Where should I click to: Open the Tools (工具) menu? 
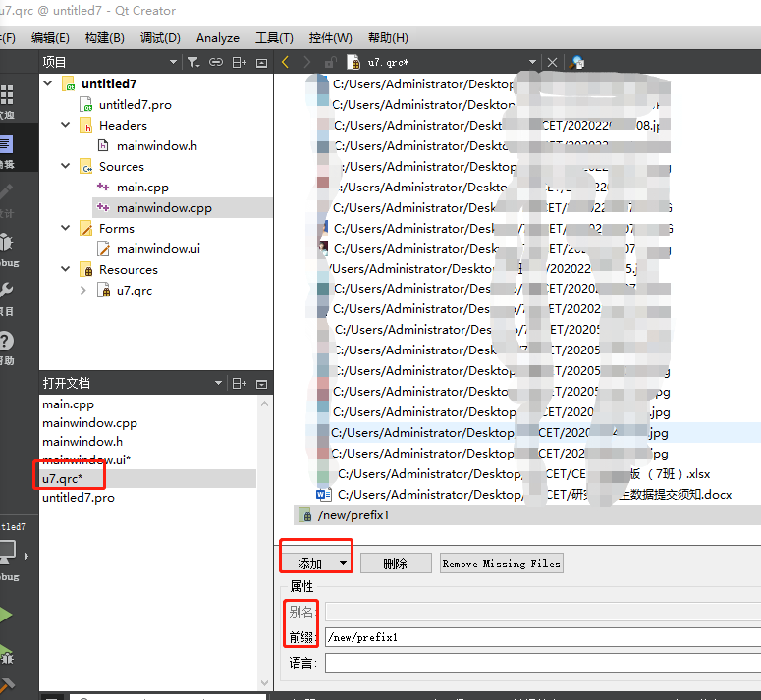coord(274,38)
